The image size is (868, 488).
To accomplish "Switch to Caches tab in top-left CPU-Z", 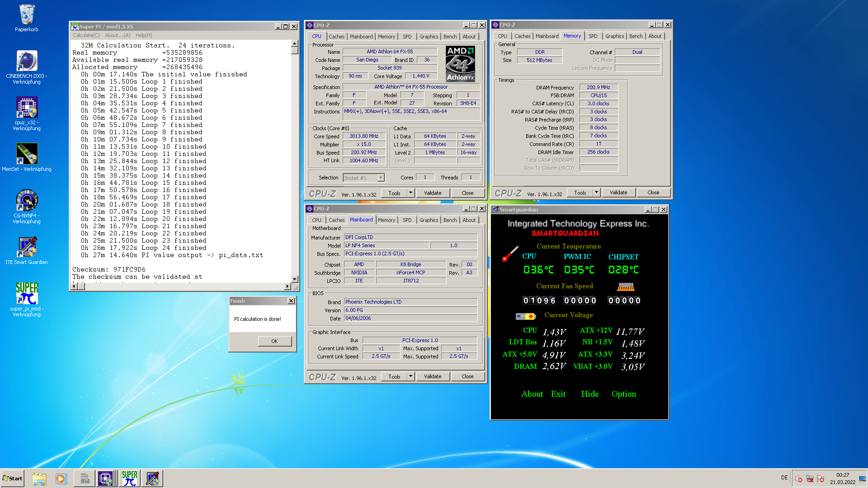I will point(336,37).
